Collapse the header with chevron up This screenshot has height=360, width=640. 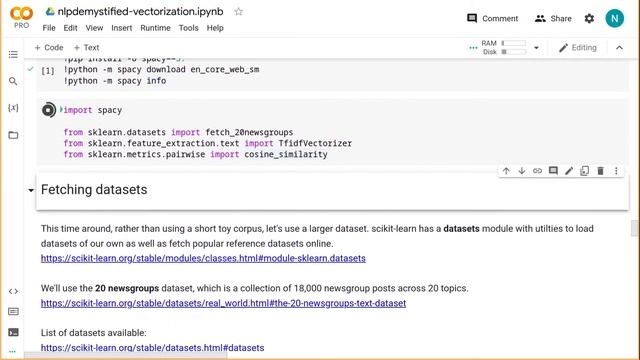(x=619, y=48)
